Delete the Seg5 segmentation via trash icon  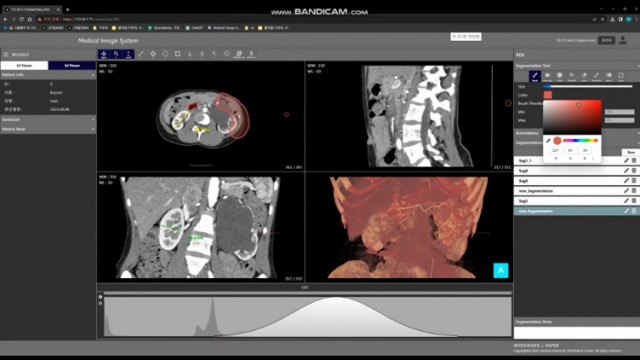coord(634,201)
